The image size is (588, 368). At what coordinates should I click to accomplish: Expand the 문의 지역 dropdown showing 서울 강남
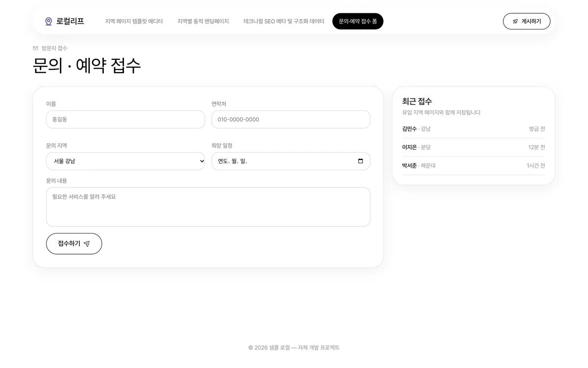click(x=125, y=161)
